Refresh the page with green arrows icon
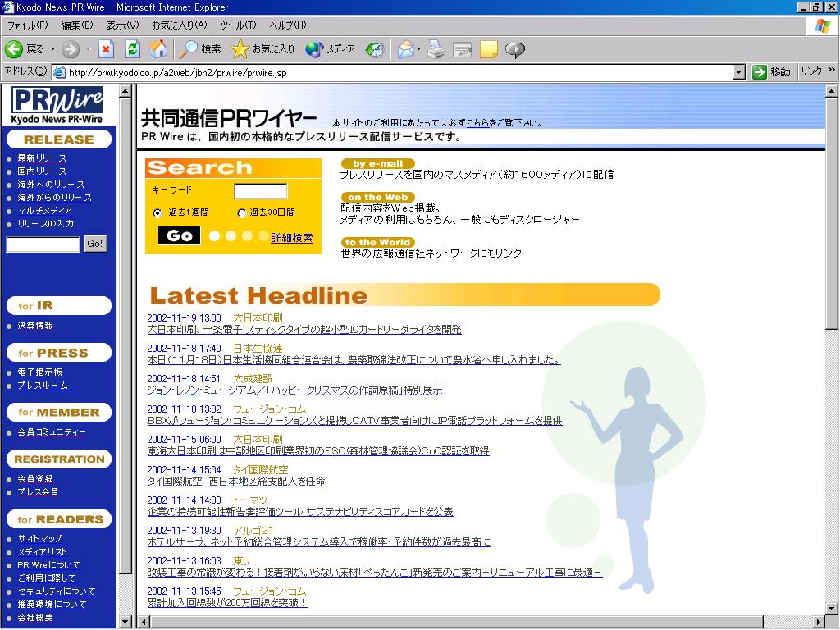This screenshot has width=840, height=630. pyautogui.click(x=132, y=49)
